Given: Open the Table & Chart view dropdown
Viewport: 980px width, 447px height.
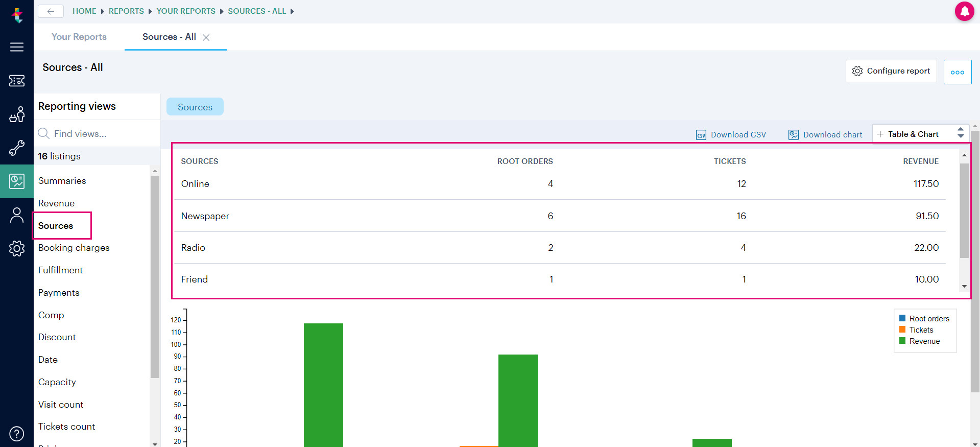Looking at the screenshot, I should [x=920, y=134].
